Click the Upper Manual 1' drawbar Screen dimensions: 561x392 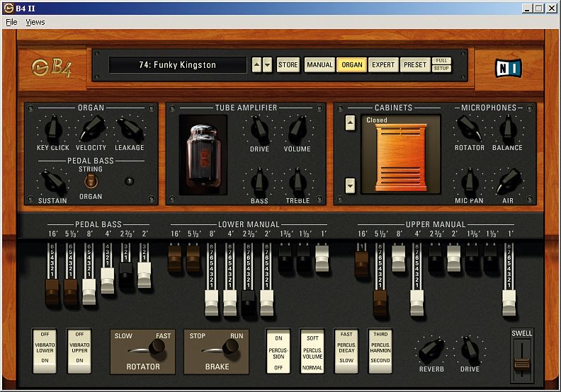pyautogui.click(x=509, y=303)
